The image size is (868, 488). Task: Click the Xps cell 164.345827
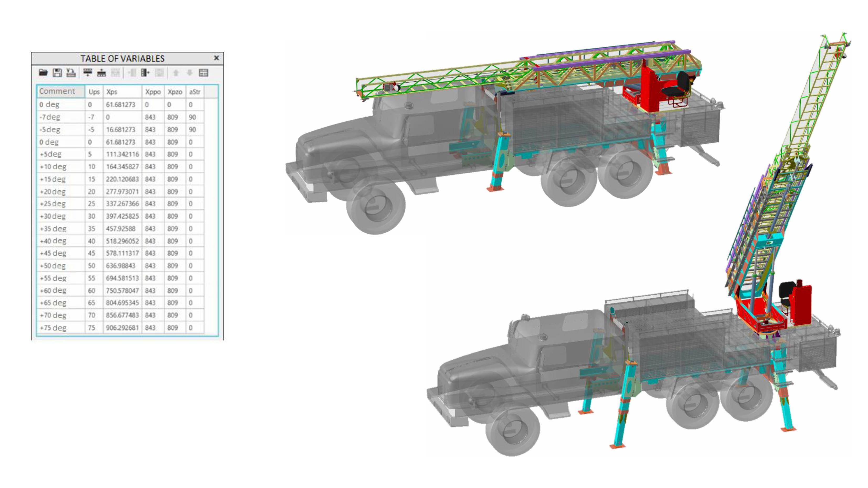click(x=122, y=167)
